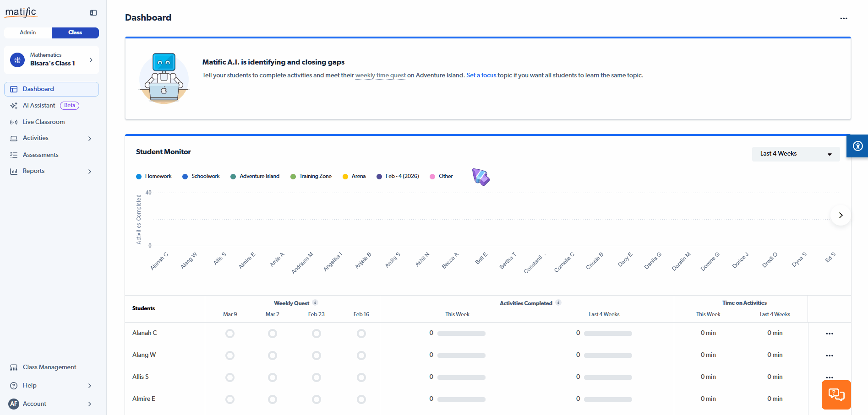Viewport: 868px width, 415px height.
Task: Click the Set a focus link
Action: 481,75
